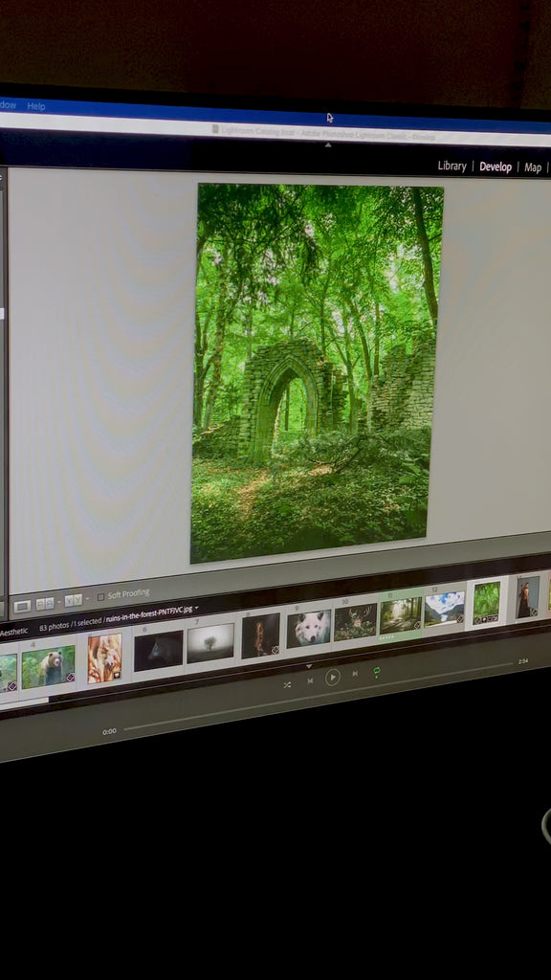Toggle the green repeat icon
The width and height of the screenshot is (551, 980).
(x=377, y=671)
